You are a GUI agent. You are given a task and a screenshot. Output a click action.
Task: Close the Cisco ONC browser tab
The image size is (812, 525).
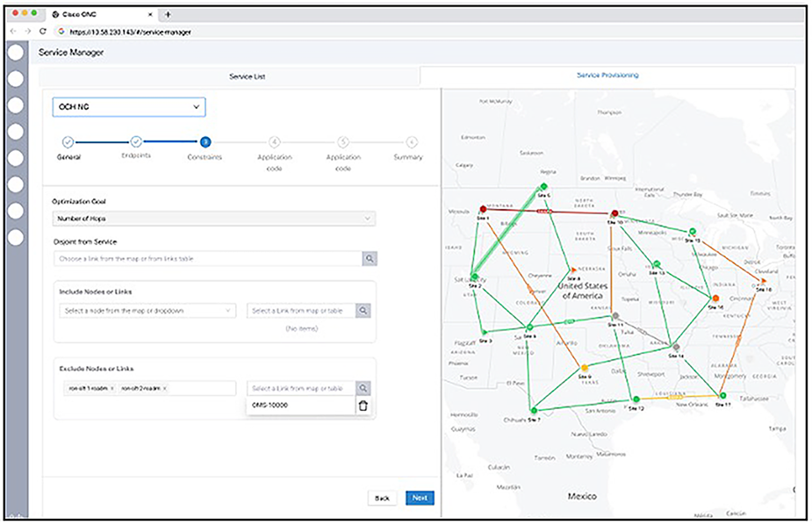tap(151, 15)
